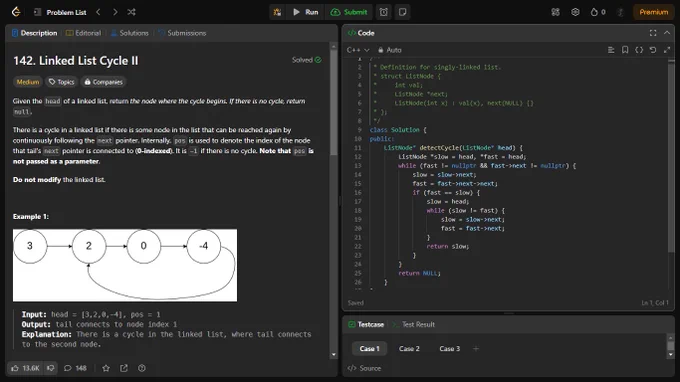This screenshot has height=382, width=680.
Task: Click the Premium button
Action: click(x=654, y=12)
